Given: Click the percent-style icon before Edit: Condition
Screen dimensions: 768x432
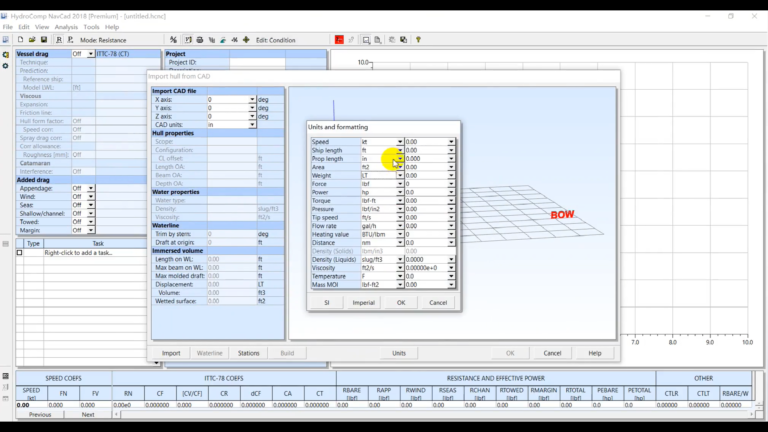Looking at the screenshot, I should (x=173, y=40).
